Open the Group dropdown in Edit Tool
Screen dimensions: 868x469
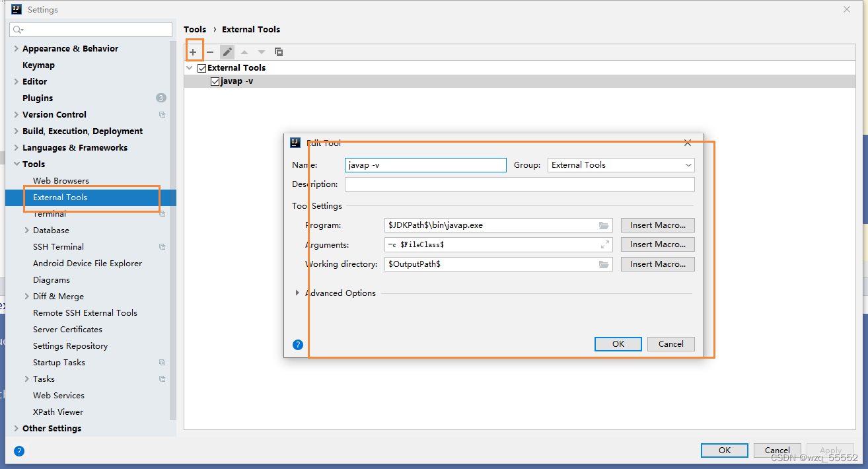621,165
